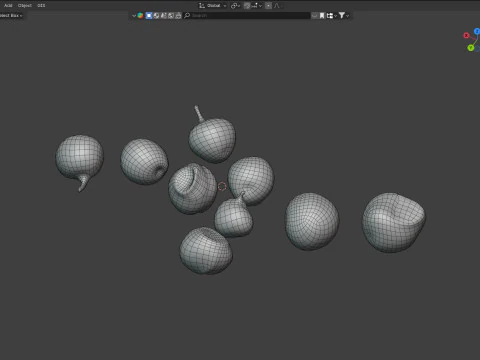Open the Select Box tool dropdown
The image size is (480, 360).
click(x=11, y=15)
